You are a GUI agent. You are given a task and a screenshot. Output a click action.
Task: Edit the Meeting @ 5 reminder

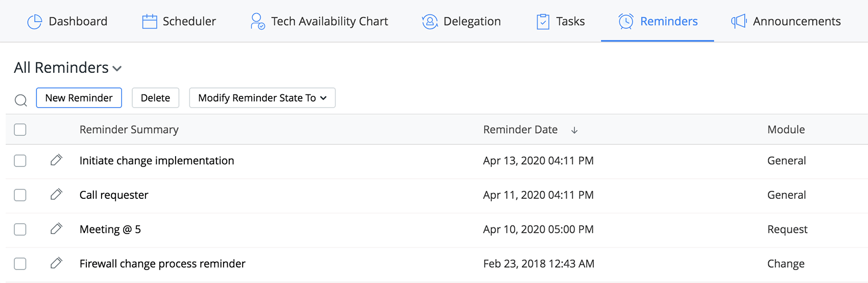(x=56, y=228)
